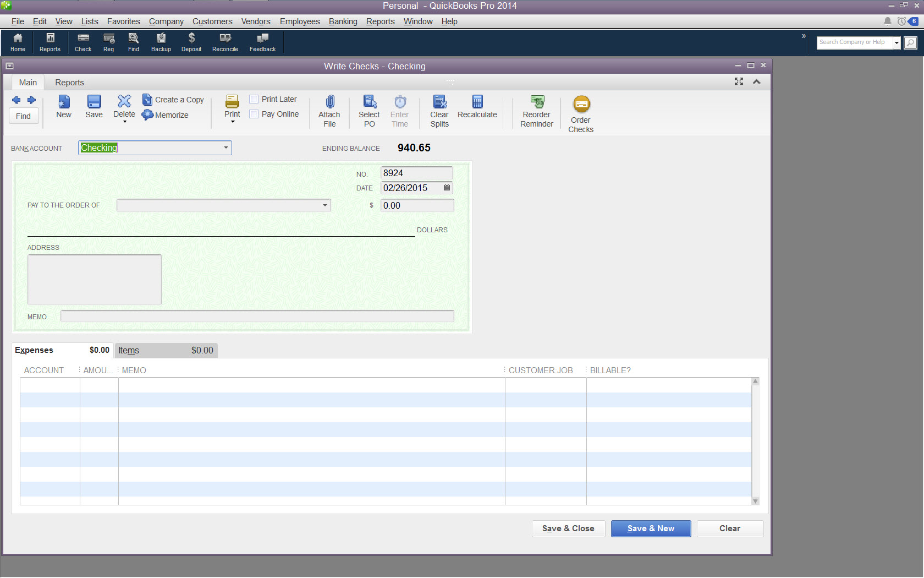Click the Find icon in icon bar
Screen dimensions: 924x578
(134, 42)
